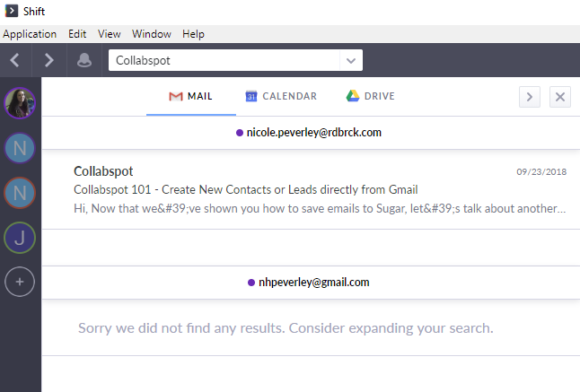This screenshot has width=580, height=392.
Task: Open the Collabspot 101 email result
Action: 311,190
